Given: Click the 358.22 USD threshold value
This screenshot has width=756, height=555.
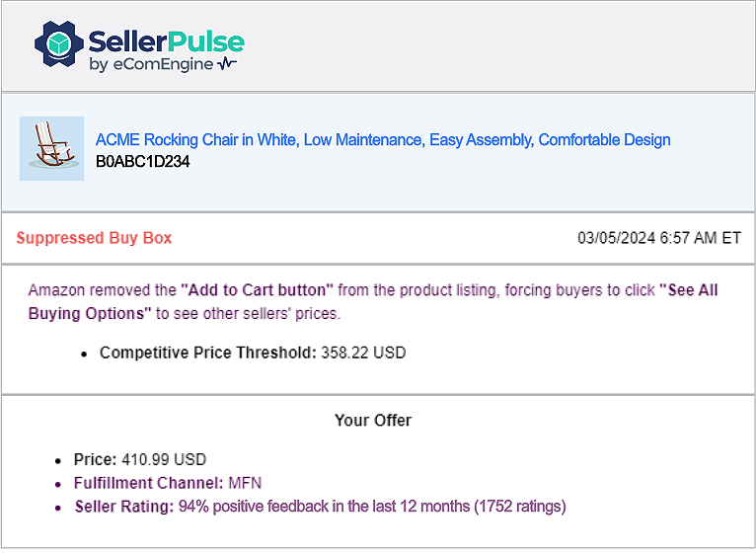Looking at the screenshot, I should tap(363, 353).
